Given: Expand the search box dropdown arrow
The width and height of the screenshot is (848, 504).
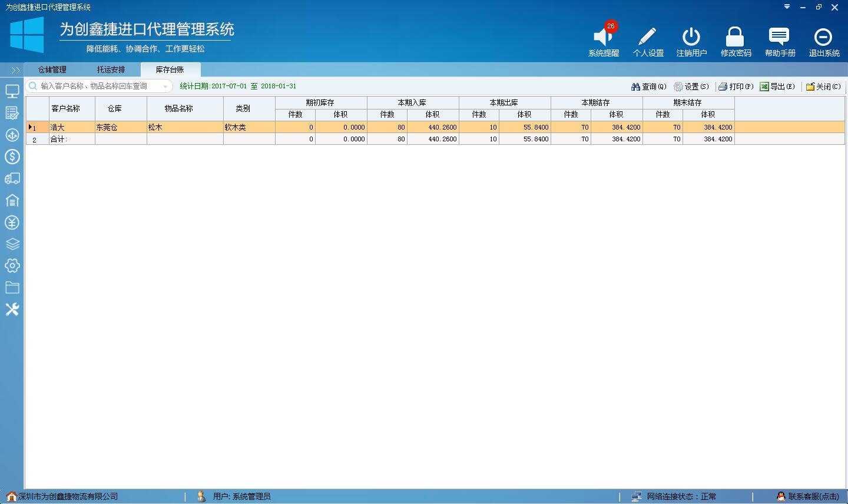Looking at the screenshot, I should [165, 87].
